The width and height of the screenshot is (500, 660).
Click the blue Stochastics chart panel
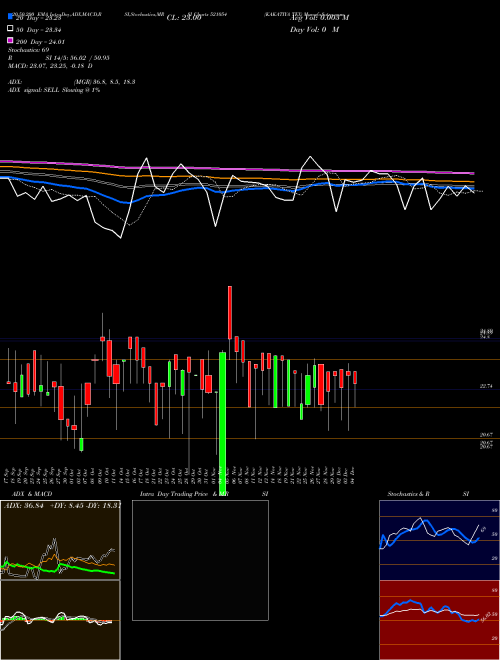pyautogui.click(x=439, y=540)
